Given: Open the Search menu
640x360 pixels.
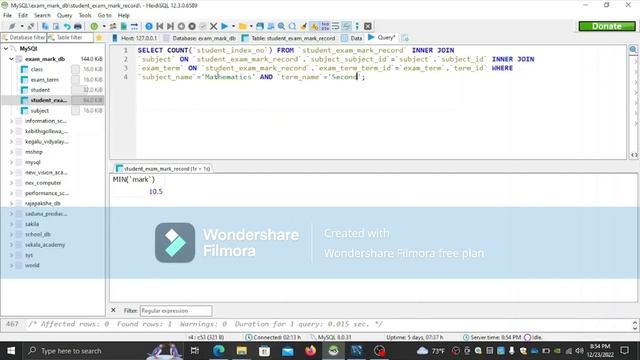Looking at the screenshot, I should pos(42,15).
